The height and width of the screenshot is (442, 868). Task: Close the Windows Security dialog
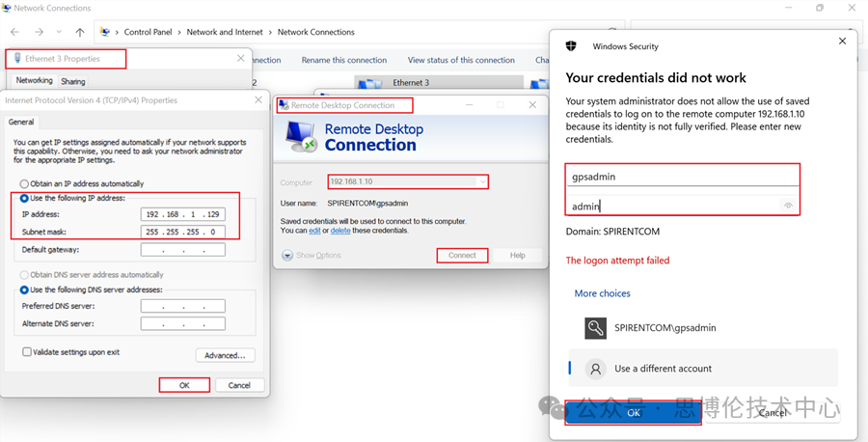pyautogui.click(x=842, y=41)
